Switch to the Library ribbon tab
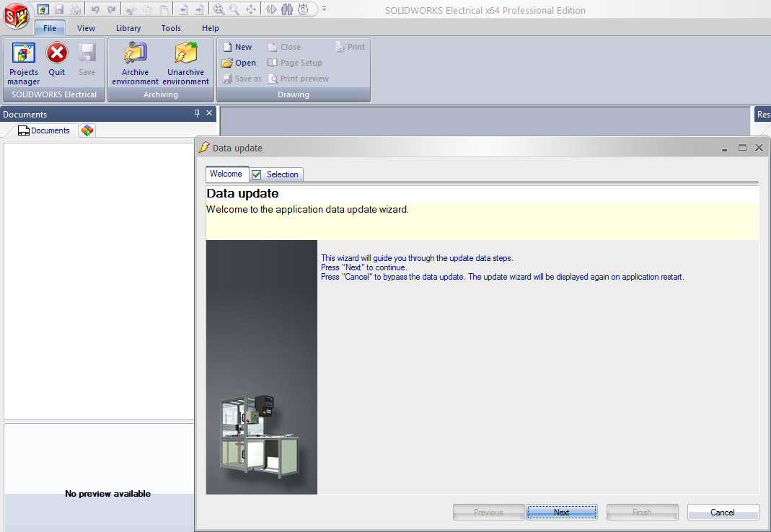771x532 pixels. tap(128, 28)
